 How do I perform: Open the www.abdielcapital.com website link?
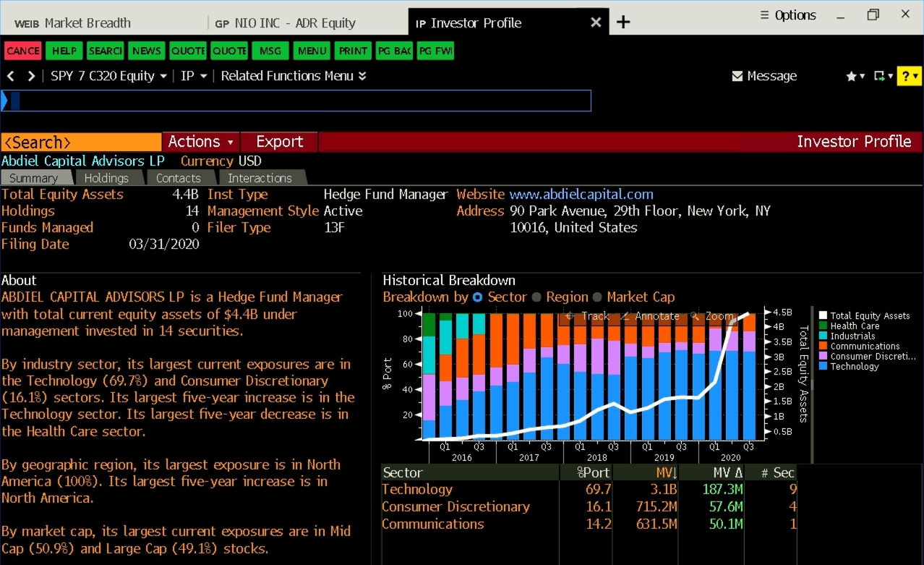[x=581, y=194]
